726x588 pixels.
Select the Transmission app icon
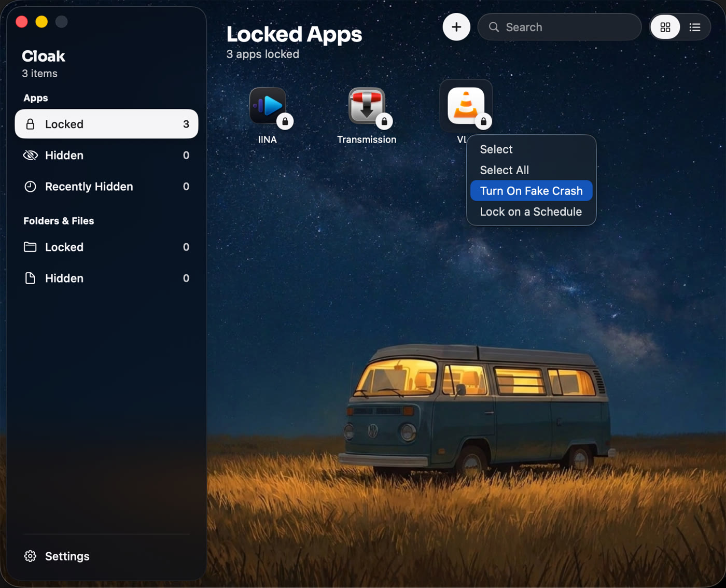tap(367, 106)
